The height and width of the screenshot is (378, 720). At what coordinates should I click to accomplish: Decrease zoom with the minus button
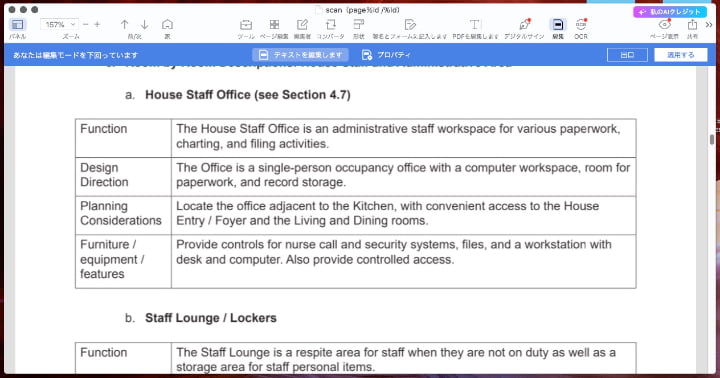coord(85,24)
